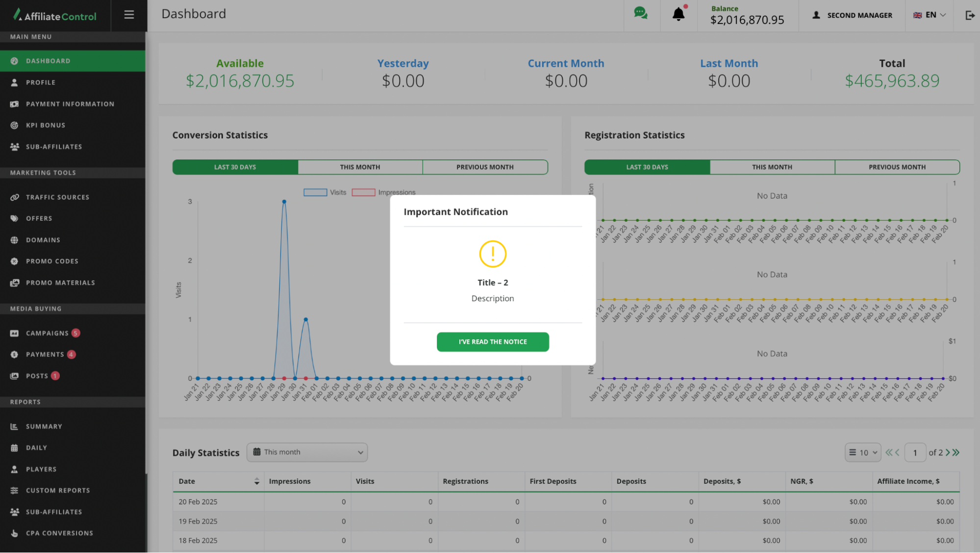Select This Month in Registration Statistics
Viewport: 980px width, 553px height.
(772, 167)
